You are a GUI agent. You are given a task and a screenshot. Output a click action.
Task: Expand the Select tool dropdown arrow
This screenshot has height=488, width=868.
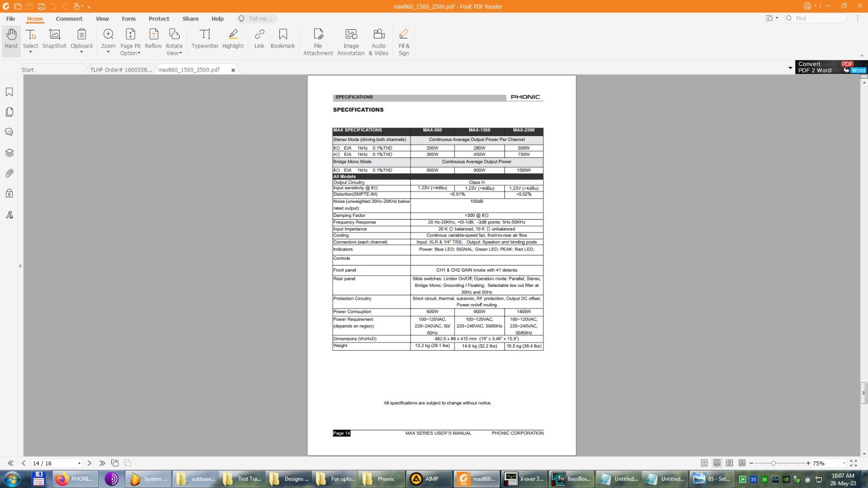tap(30, 53)
